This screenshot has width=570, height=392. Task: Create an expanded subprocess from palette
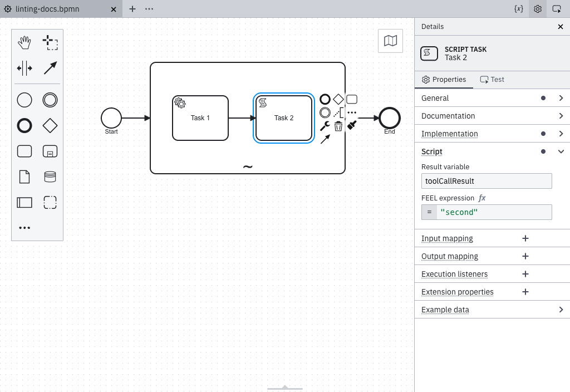tap(50, 151)
